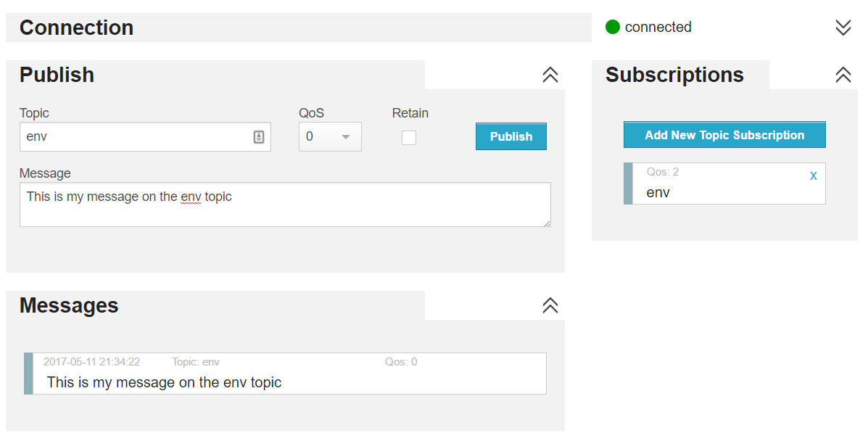
Task: Open the QoS dropdown
Action: tap(330, 136)
